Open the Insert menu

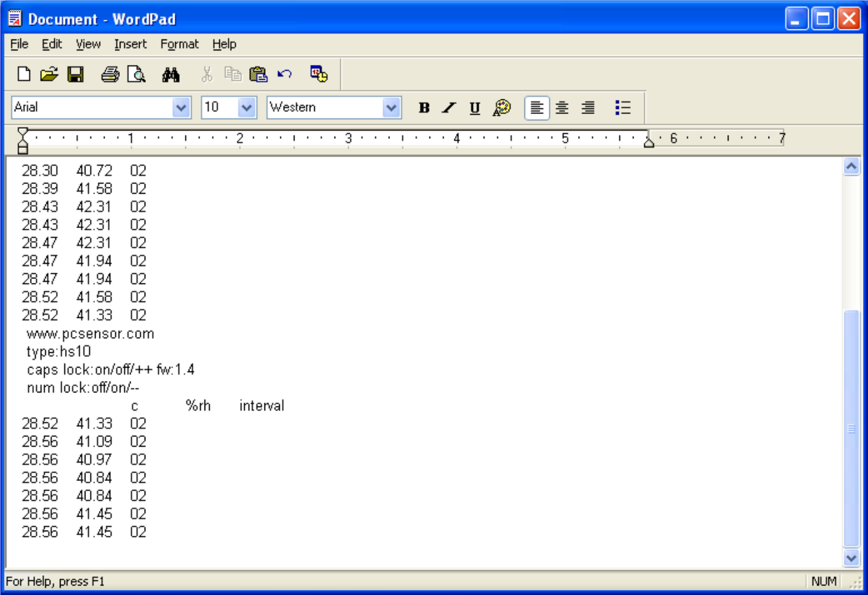(130, 44)
